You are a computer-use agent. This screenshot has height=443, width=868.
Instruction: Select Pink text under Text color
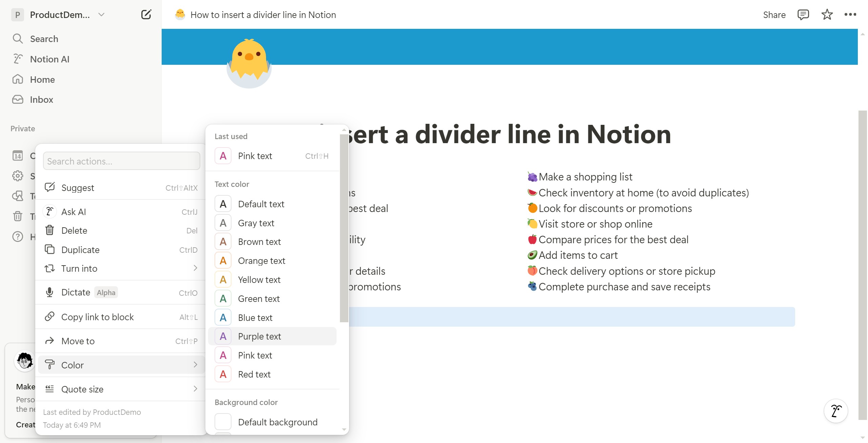(x=272, y=355)
